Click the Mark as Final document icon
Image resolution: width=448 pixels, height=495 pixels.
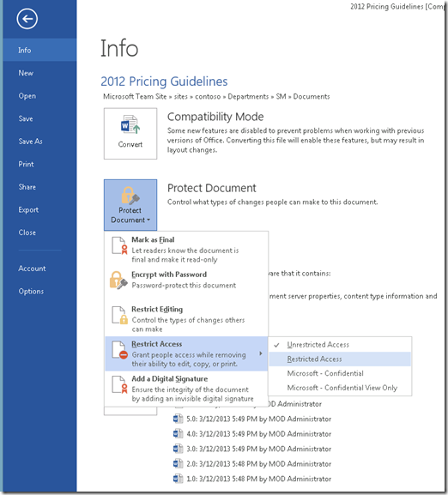[119, 245]
